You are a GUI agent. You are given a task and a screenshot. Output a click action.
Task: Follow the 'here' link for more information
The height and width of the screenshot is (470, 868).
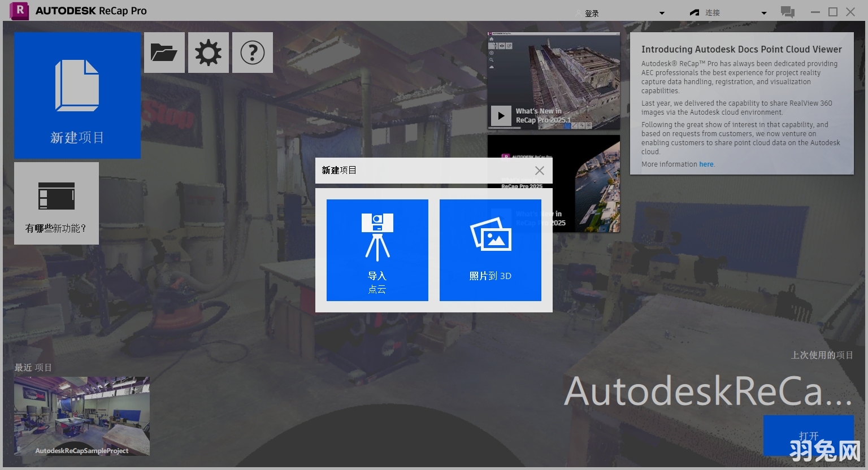tap(706, 164)
